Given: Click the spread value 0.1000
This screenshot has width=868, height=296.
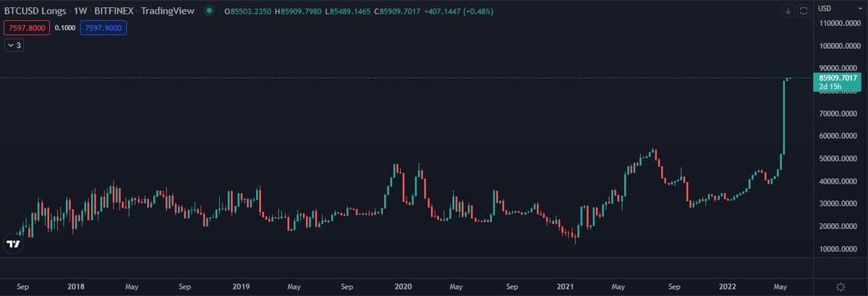Looking at the screenshot, I should [x=65, y=28].
